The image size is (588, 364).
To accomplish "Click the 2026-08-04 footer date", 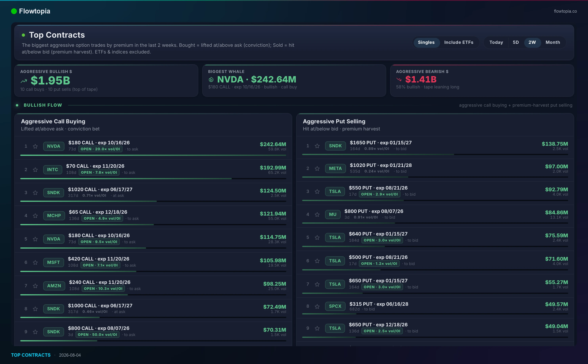I will (x=70, y=355).
